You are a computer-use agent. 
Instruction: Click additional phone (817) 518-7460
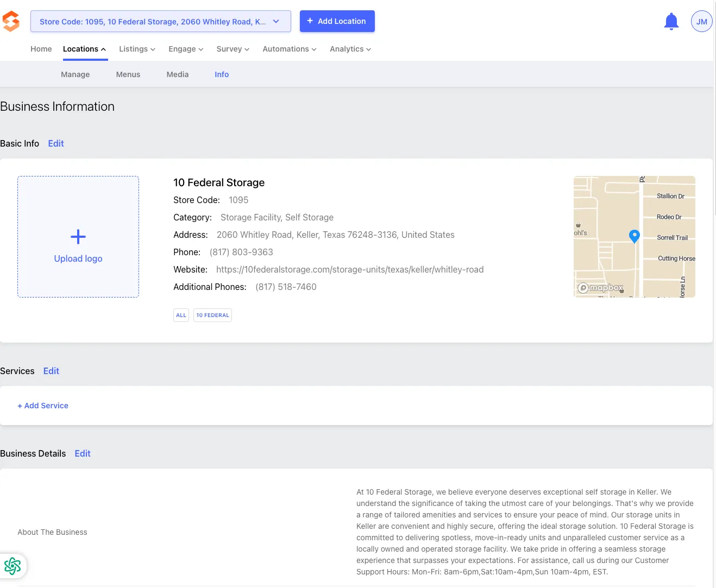(286, 287)
